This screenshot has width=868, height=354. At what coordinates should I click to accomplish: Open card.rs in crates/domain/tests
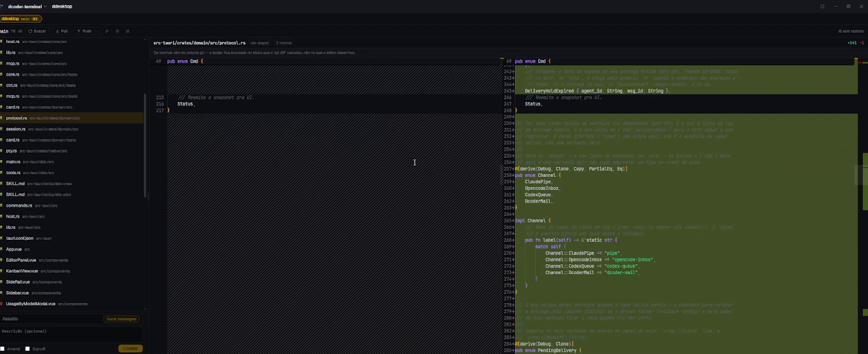[72, 140]
